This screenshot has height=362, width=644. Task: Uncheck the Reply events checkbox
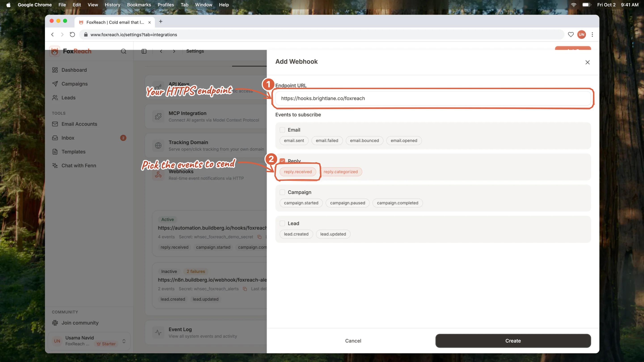[x=282, y=161]
